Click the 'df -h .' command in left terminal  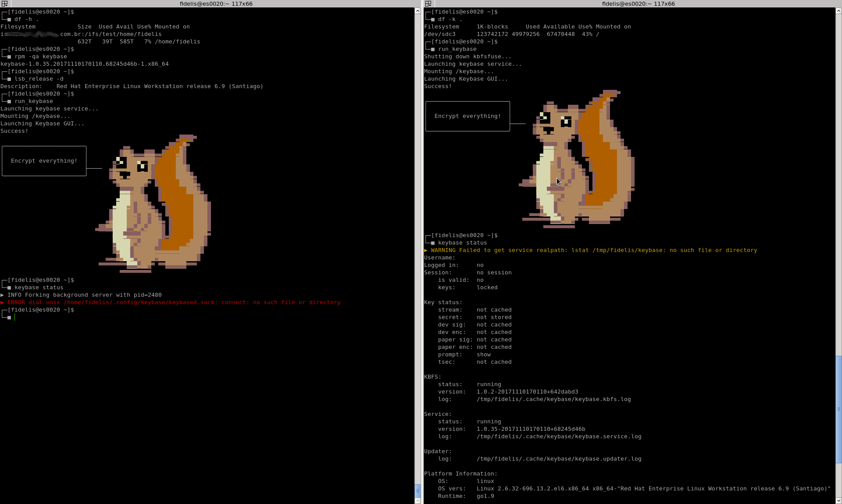click(x=27, y=19)
